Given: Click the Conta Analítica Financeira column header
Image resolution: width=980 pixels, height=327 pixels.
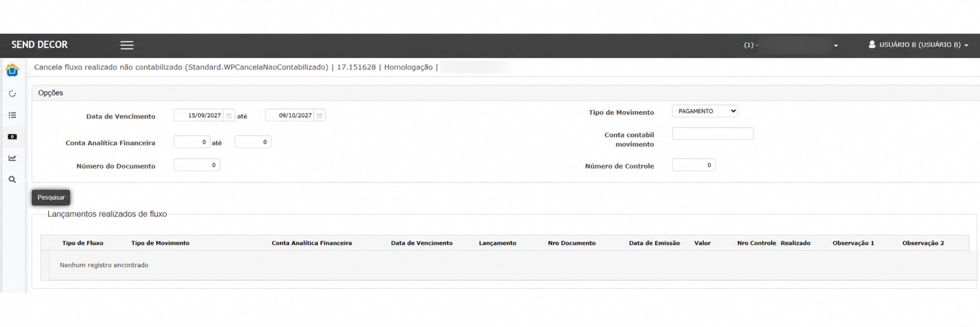Looking at the screenshot, I should 311,243.
